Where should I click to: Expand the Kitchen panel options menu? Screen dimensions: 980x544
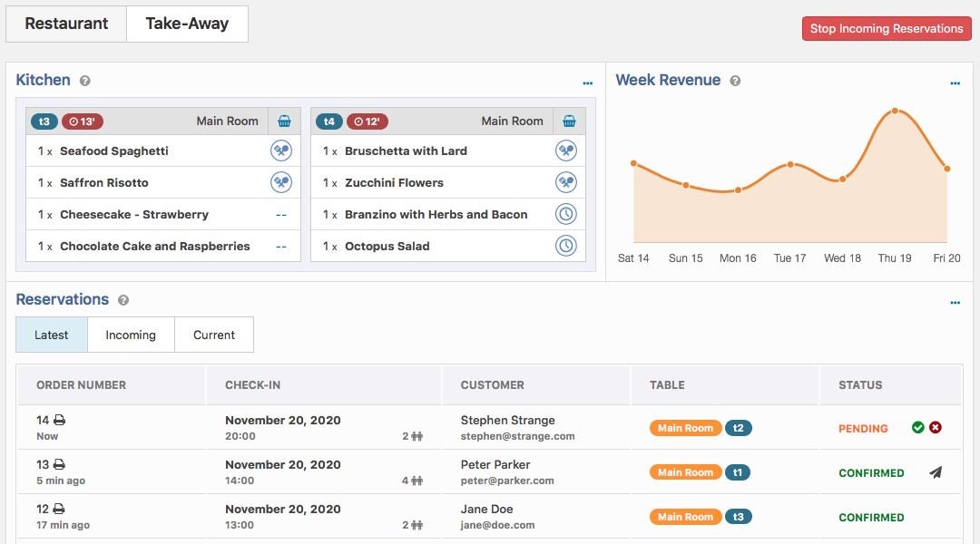click(x=587, y=83)
